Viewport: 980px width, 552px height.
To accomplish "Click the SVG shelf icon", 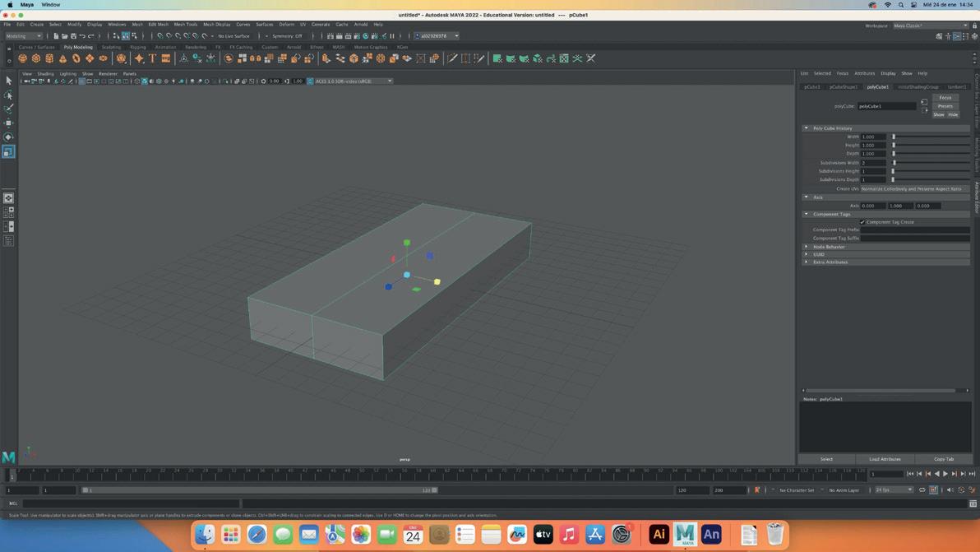I will coord(165,58).
